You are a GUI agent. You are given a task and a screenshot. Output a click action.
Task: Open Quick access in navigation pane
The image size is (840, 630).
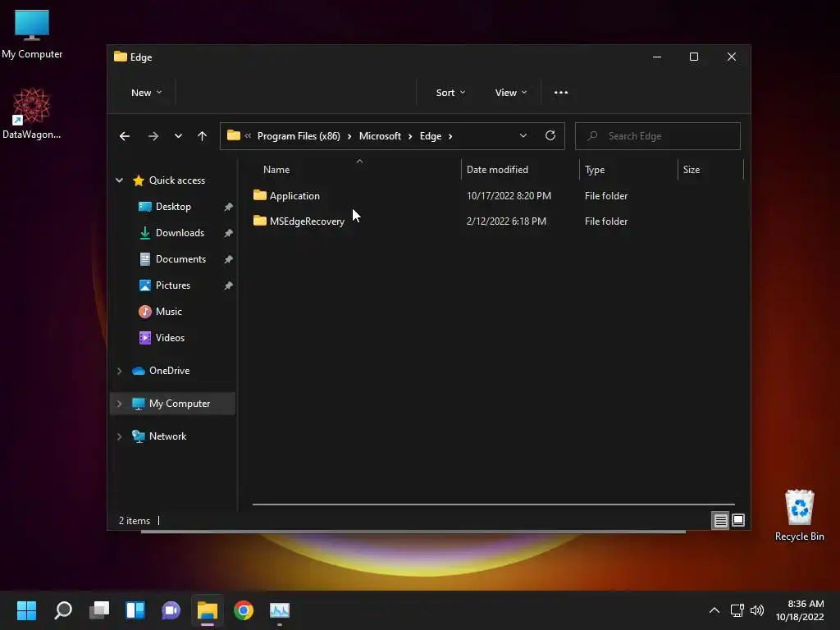(x=177, y=180)
